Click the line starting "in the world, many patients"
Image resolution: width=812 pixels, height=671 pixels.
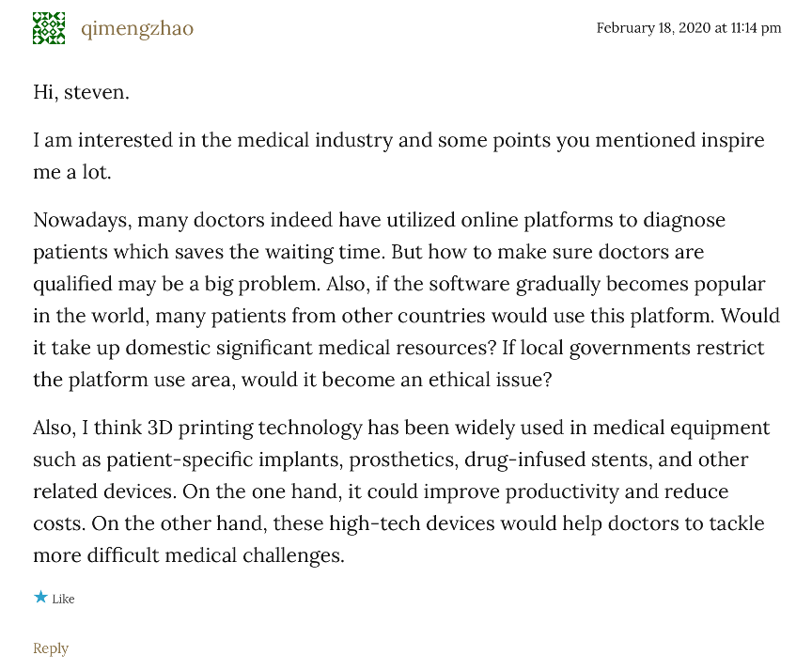(x=406, y=317)
